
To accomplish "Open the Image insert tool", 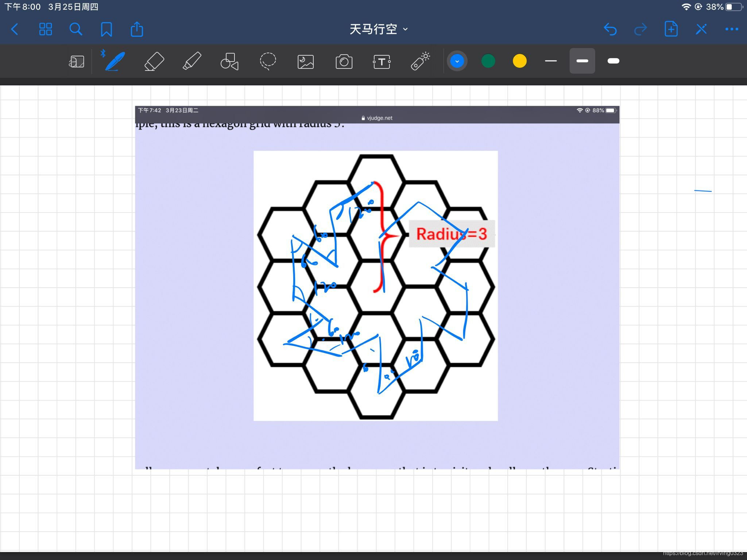I will (x=306, y=62).
